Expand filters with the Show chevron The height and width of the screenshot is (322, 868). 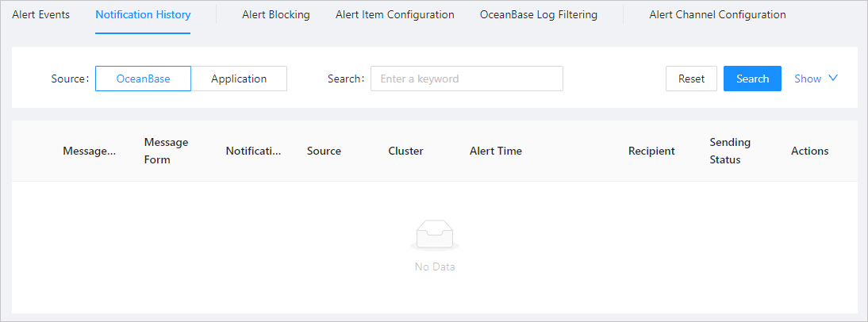[832, 79]
